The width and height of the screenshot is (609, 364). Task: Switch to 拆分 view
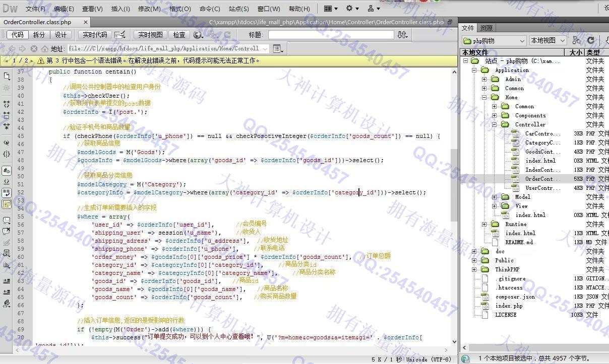pyautogui.click(x=39, y=35)
